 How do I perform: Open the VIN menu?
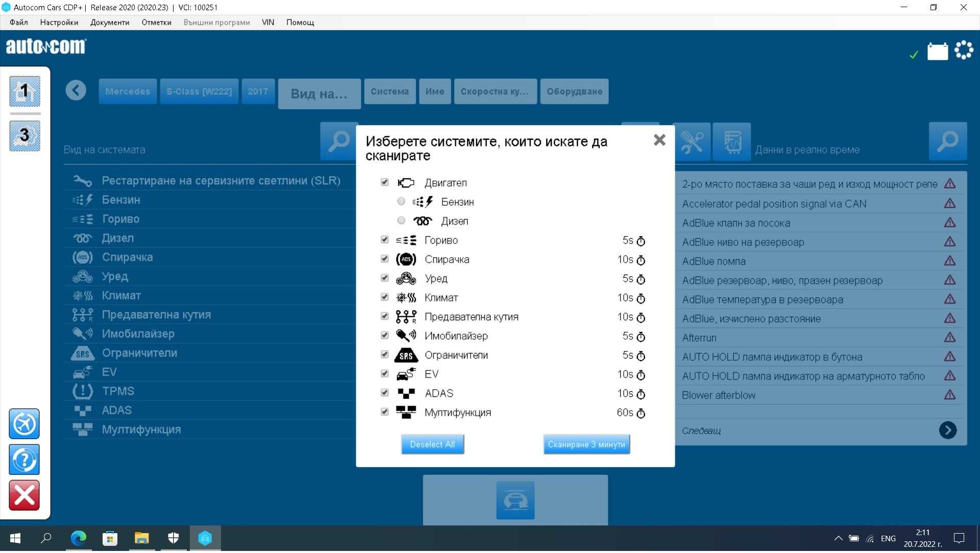tap(268, 22)
